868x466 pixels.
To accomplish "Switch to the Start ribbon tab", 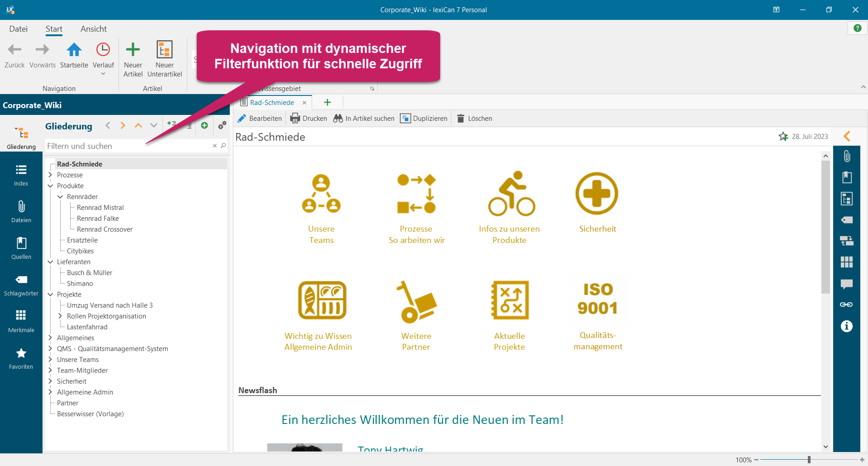I will point(54,29).
